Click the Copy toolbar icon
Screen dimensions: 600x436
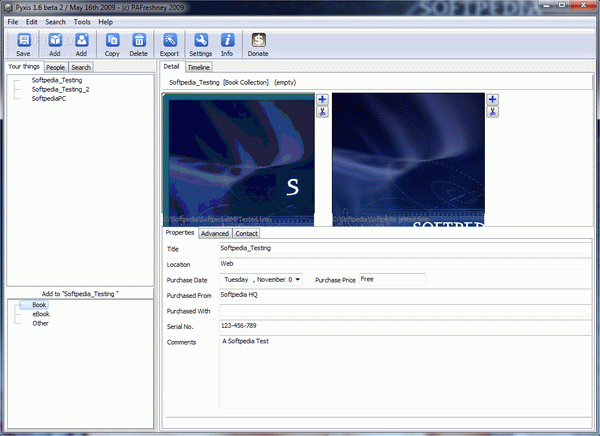(x=112, y=40)
